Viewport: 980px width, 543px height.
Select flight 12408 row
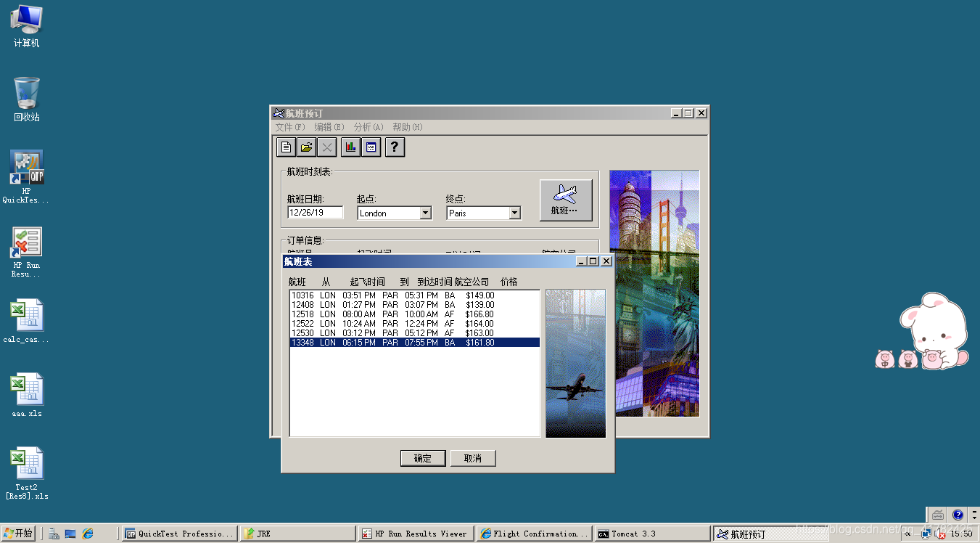(x=414, y=305)
